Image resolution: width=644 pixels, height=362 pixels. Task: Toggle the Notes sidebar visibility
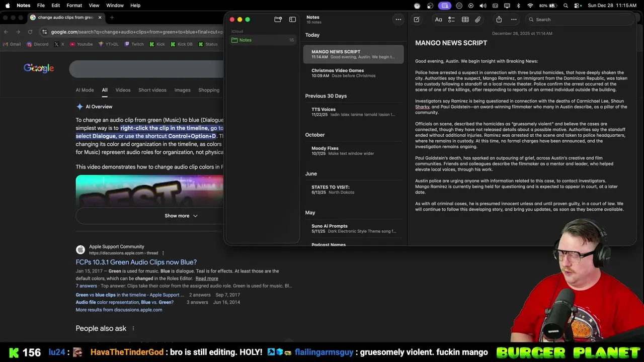pyautogui.click(x=292, y=20)
